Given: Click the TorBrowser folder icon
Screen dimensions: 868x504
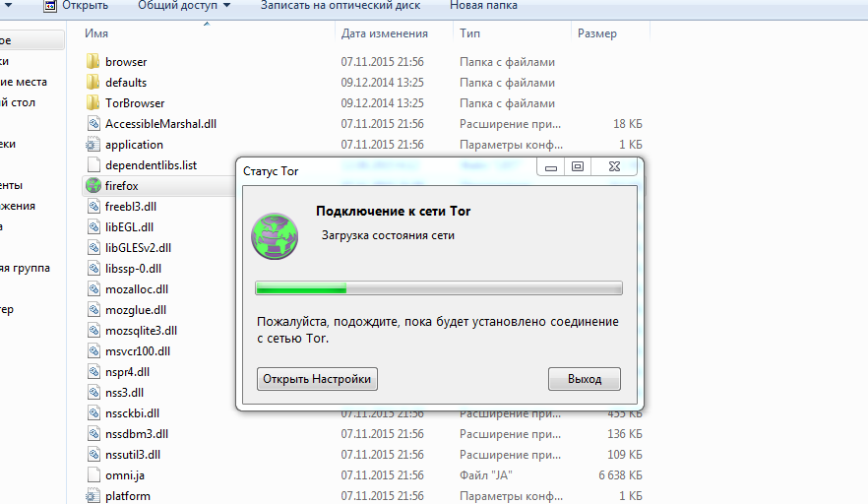Looking at the screenshot, I should click(93, 103).
